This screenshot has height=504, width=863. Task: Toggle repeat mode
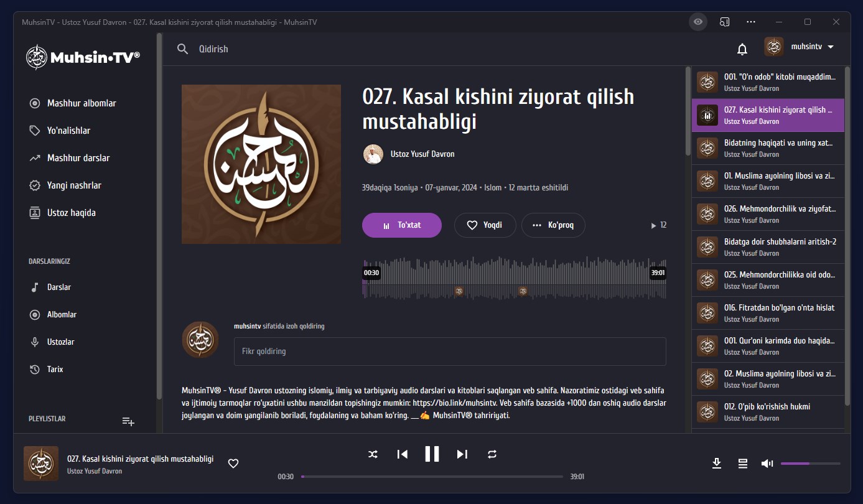492,454
